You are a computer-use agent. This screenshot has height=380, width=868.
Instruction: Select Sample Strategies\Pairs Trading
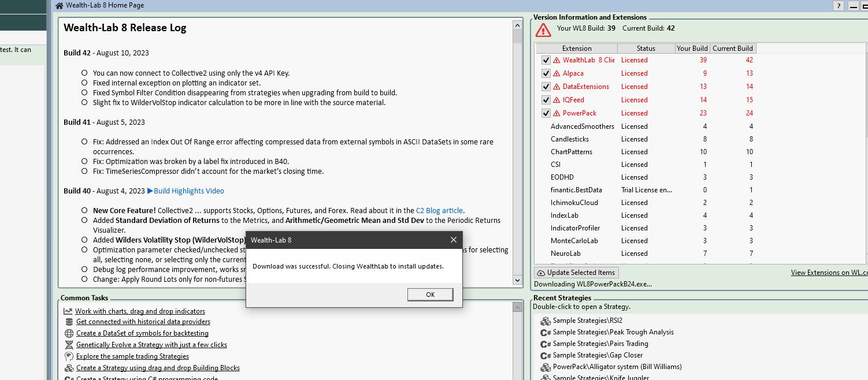point(600,344)
